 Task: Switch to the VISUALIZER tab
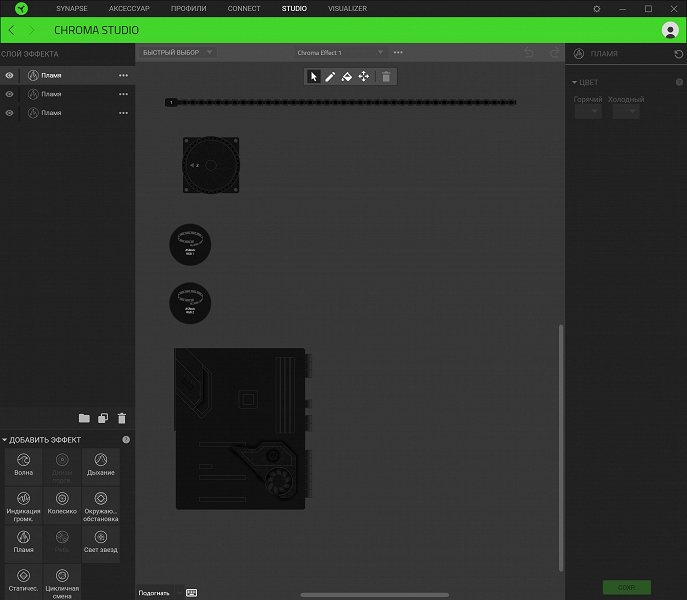coord(347,9)
